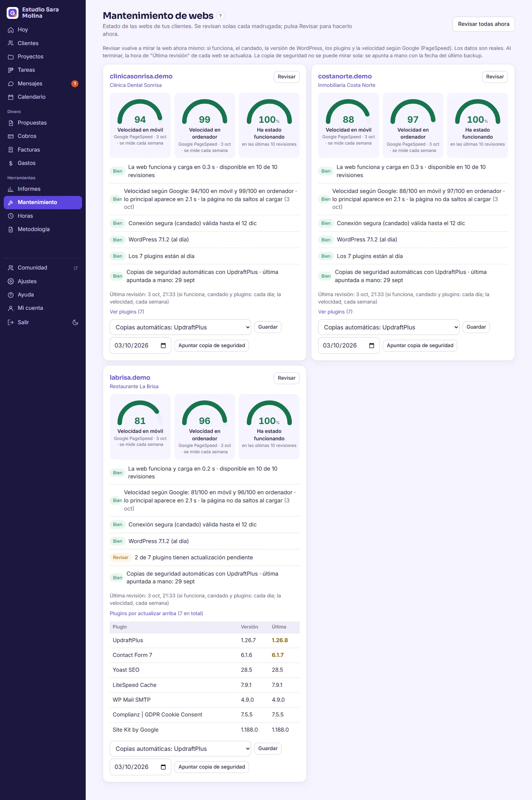532x800 pixels.
Task: Click the Informes bar chart icon
Action: (x=11, y=189)
